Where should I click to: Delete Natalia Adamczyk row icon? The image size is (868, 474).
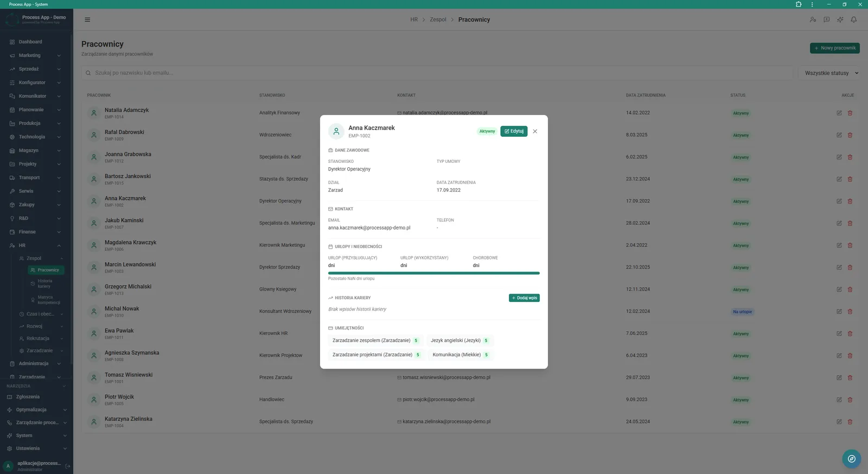coord(850,113)
